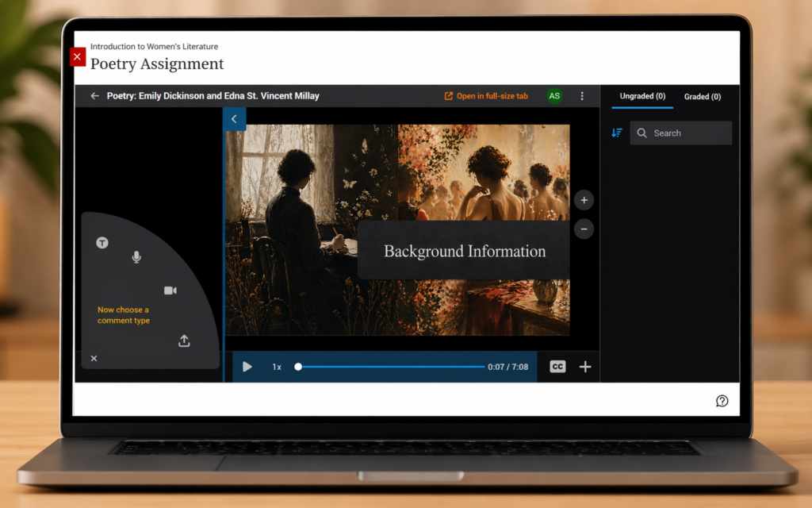Click the upload attachment comment icon

[184, 340]
